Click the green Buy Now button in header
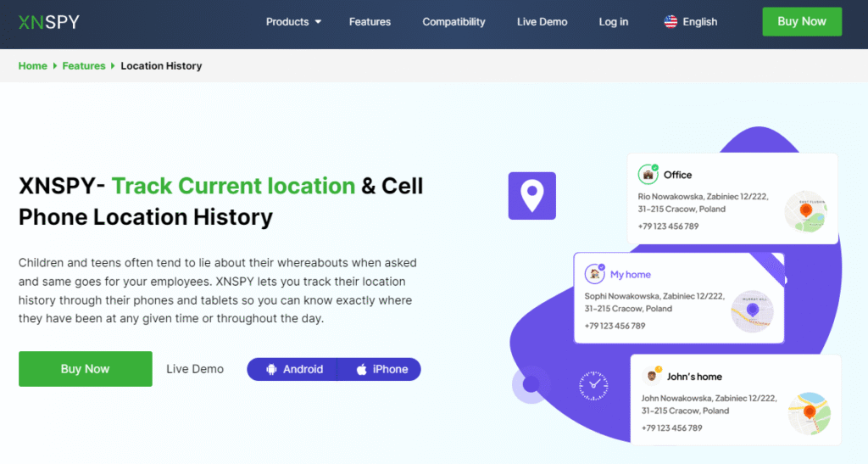 click(801, 22)
